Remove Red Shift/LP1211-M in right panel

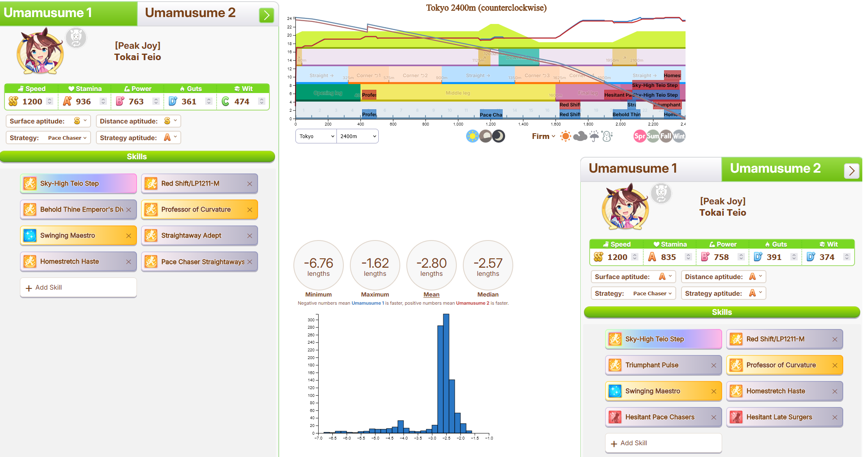[x=835, y=339]
